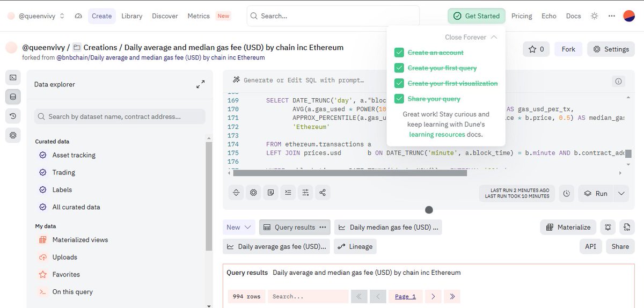Go to next results page
The width and height of the screenshot is (644, 308).
point(433,296)
